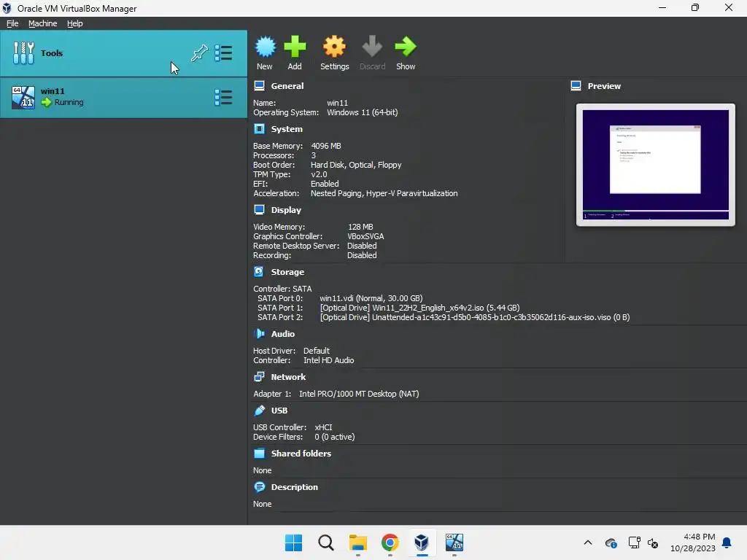Open the Windows Start menu
Image resolution: width=747 pixels, height=560 pixels.
(293, 542)
